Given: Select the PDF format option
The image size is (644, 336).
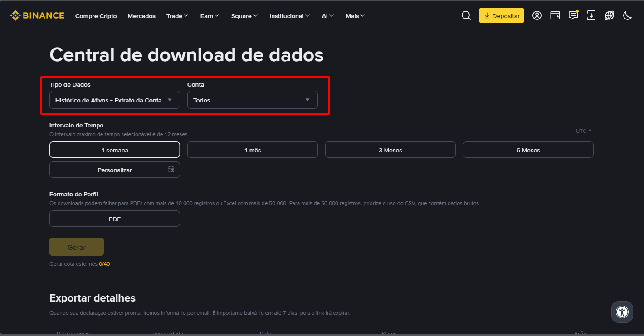Looking at the screenshot, I should (115, 219).
